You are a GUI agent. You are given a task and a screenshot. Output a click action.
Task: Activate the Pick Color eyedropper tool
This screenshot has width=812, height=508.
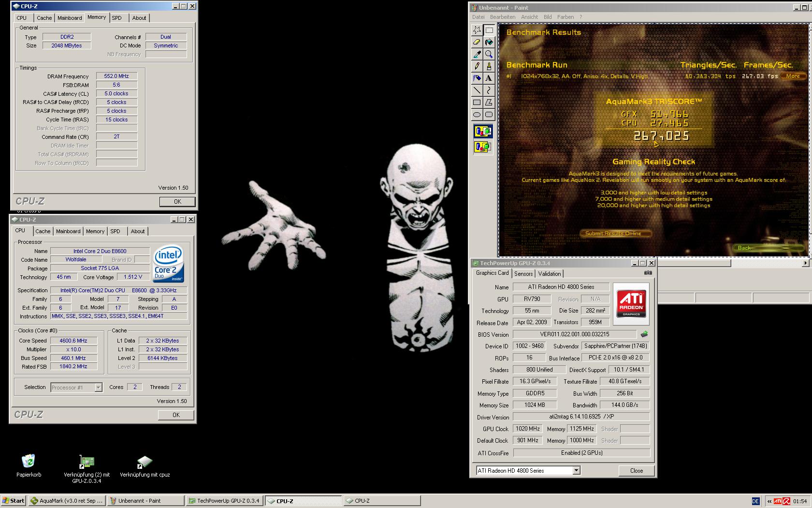pyautogui.click(x=477, y=54)
